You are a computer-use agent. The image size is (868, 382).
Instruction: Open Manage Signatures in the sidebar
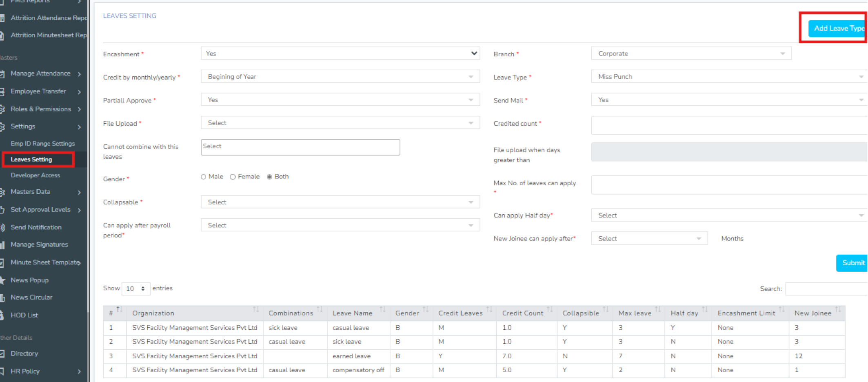pos(39,244)
